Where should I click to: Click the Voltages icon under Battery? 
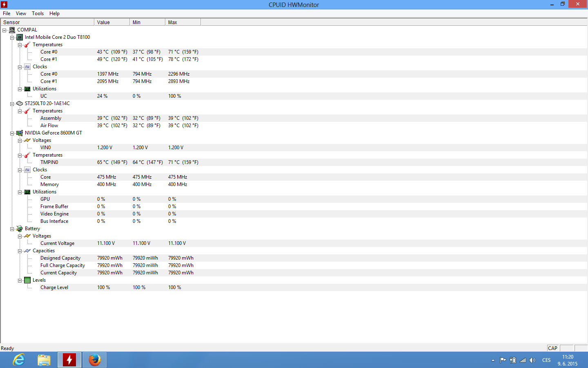(x=27, y=236)
